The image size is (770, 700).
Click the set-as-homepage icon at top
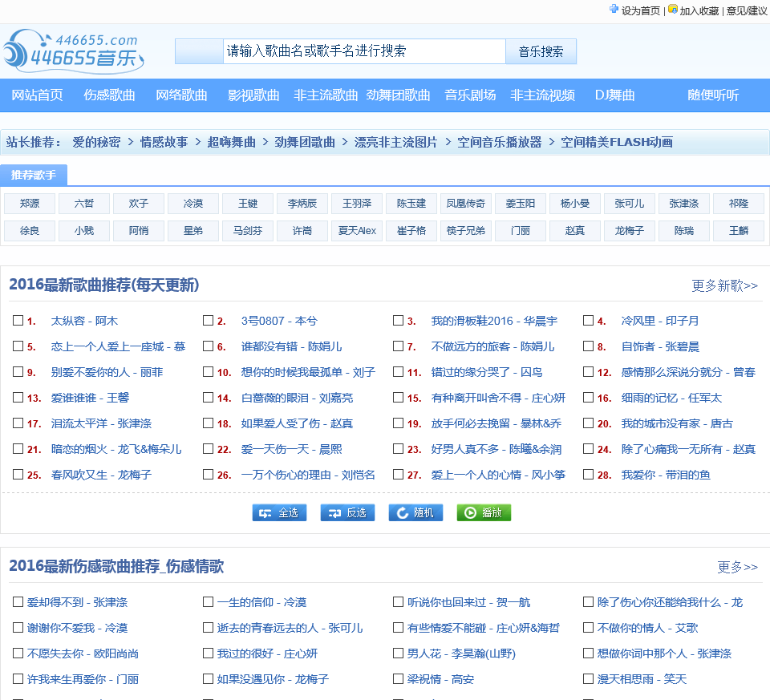[614, 9]
